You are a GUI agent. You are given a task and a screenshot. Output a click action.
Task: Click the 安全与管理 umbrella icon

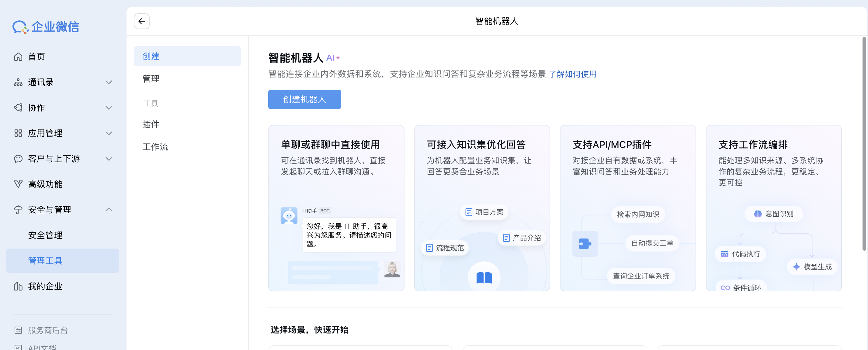point(18,210)
